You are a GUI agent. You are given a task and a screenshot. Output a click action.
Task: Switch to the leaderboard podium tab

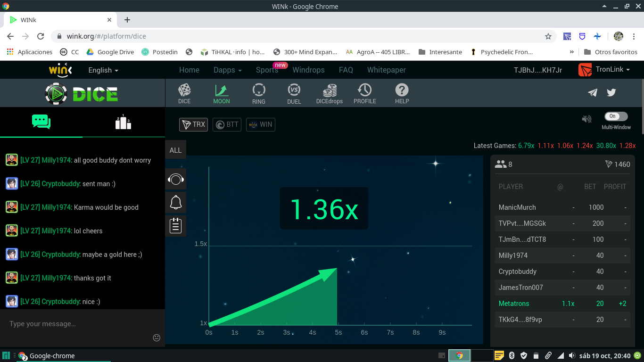tap(123, 122)
